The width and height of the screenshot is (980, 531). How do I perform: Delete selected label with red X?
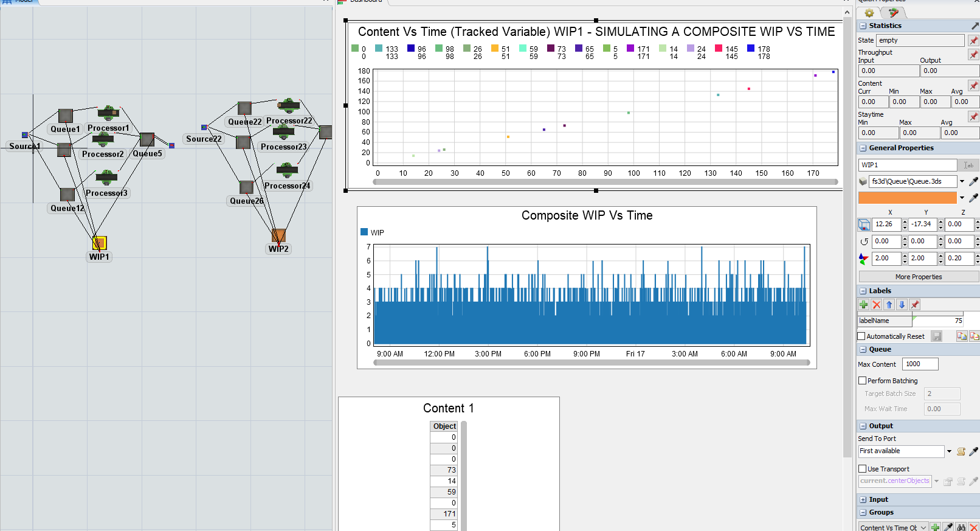(876, 305)
